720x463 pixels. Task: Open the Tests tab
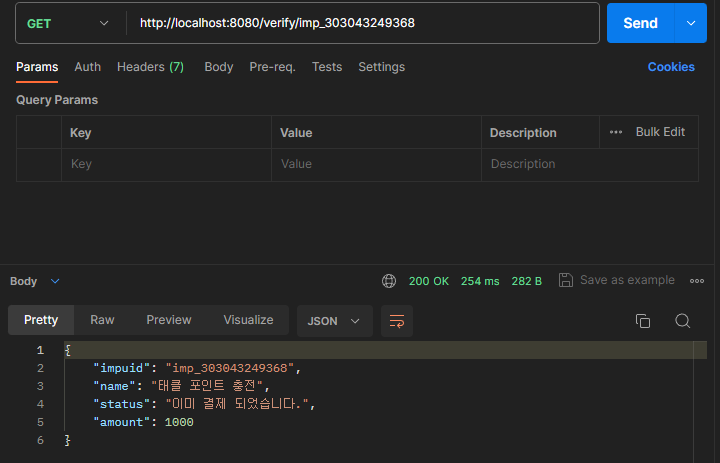coord(327,67)
